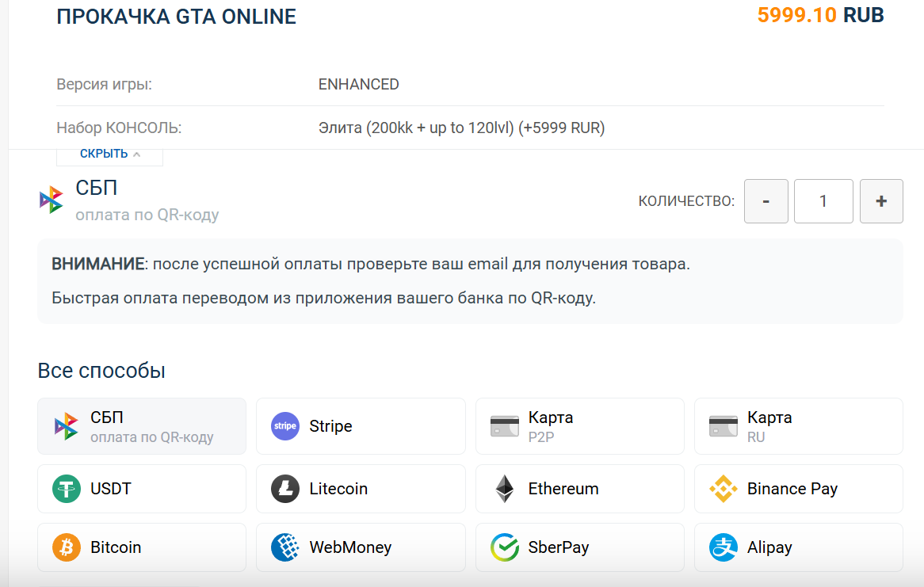This screenshot has width=924, height=587.
Task: Pay with Bitcoin option
Action: click(x=142, y=547)
